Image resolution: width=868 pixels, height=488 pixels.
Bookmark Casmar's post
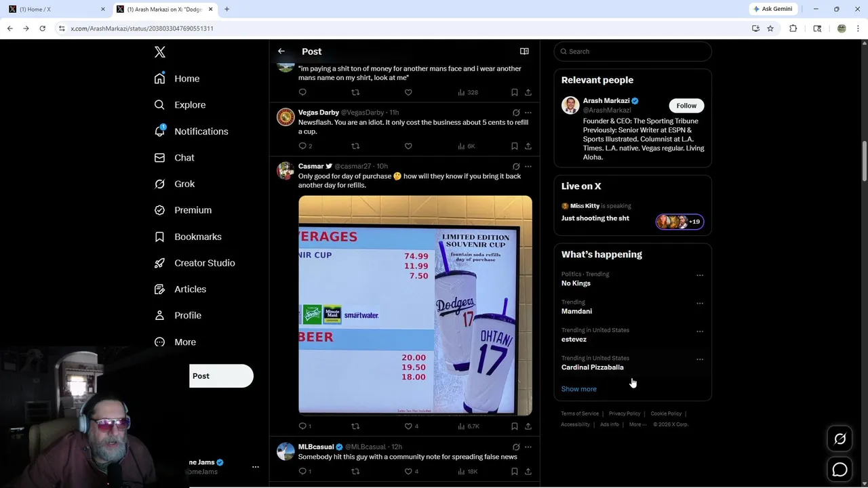[514, 426]
